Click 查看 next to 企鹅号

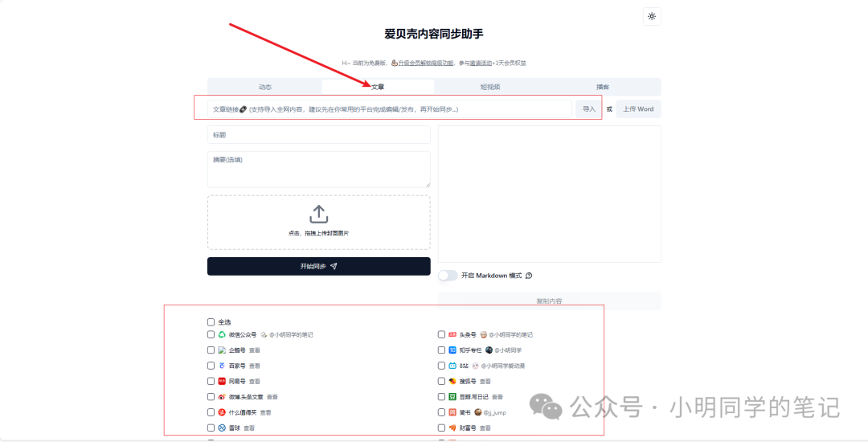tap(255, 350)
